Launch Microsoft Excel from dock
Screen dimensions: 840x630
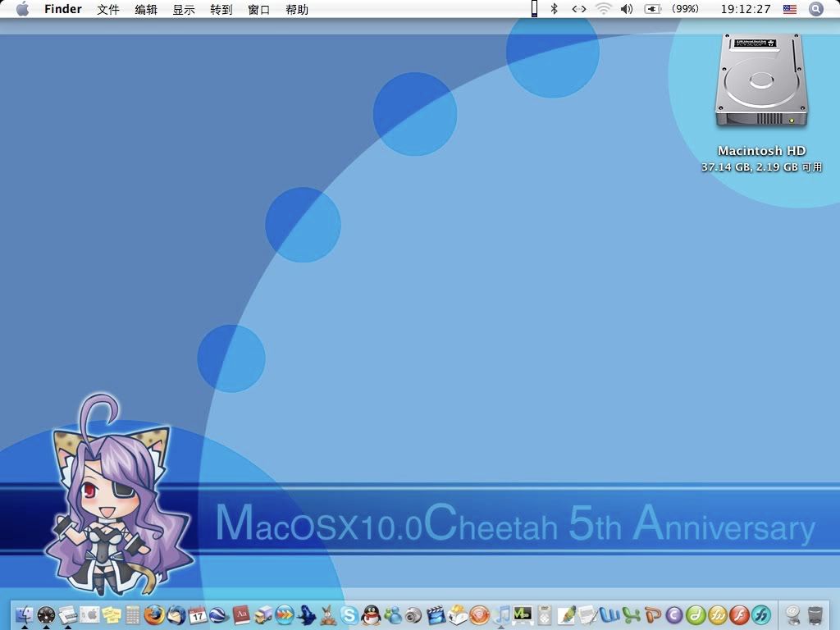(631, 615)
